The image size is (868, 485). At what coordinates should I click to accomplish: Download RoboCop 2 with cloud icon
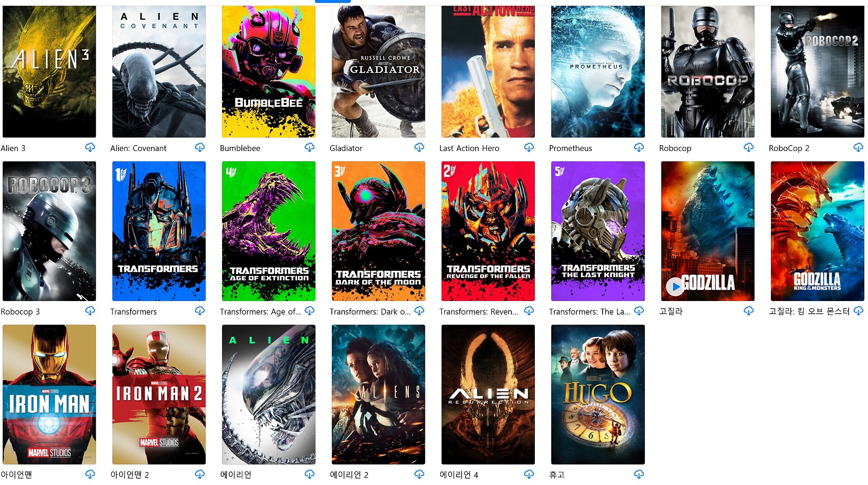(859, 147)
